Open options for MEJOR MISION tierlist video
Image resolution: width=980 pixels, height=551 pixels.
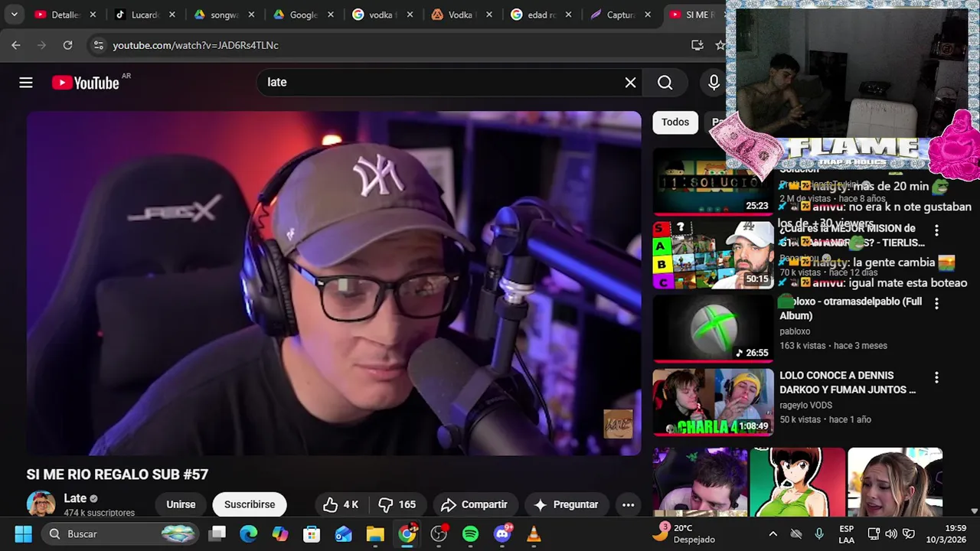pos(936,230)
